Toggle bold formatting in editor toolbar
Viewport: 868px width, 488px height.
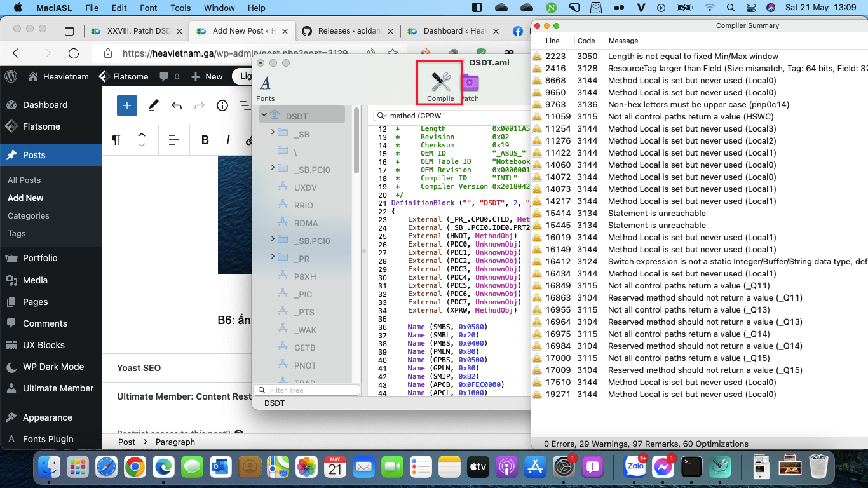click(x=205, y=140)
